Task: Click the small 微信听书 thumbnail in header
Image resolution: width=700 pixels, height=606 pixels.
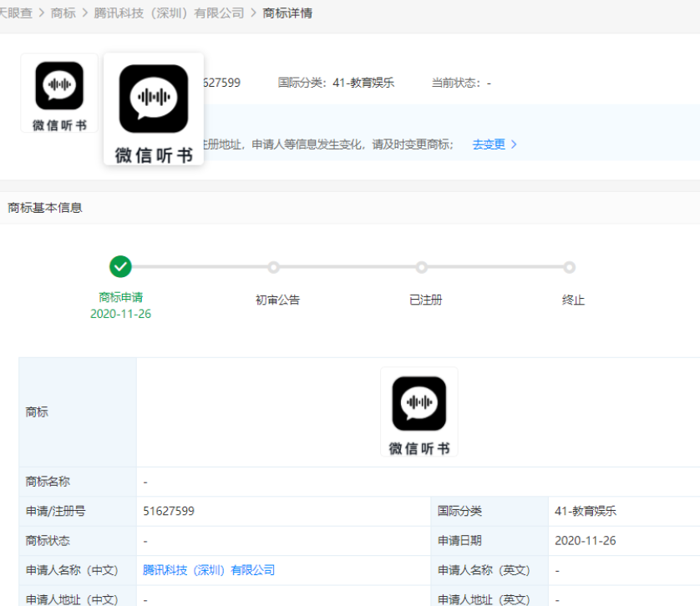Action: 59,93
